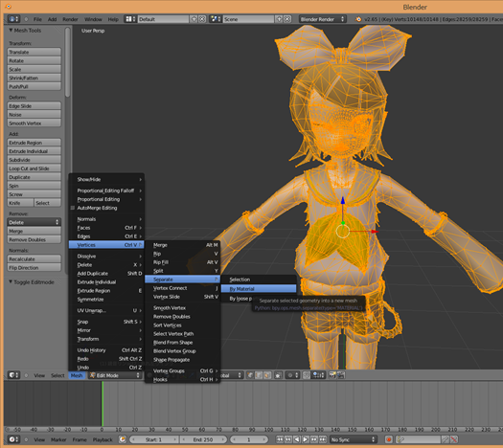Click delete keyframe crossed key icon
Screen dimensions: 503x448
454,439
